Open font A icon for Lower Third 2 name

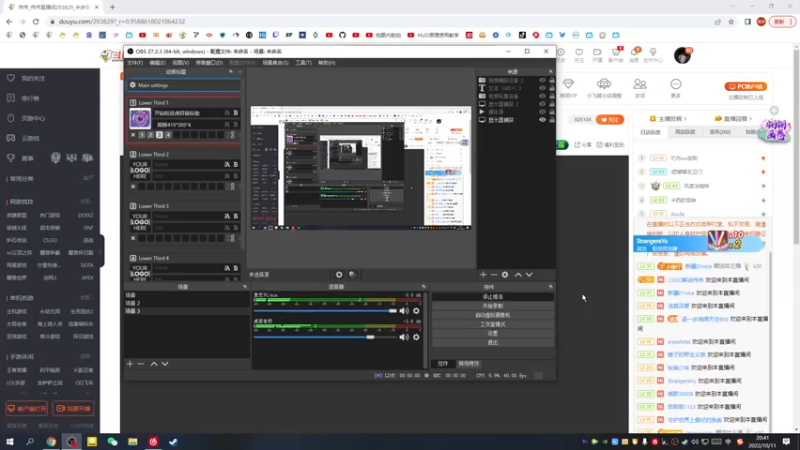(x=227, y=164)
